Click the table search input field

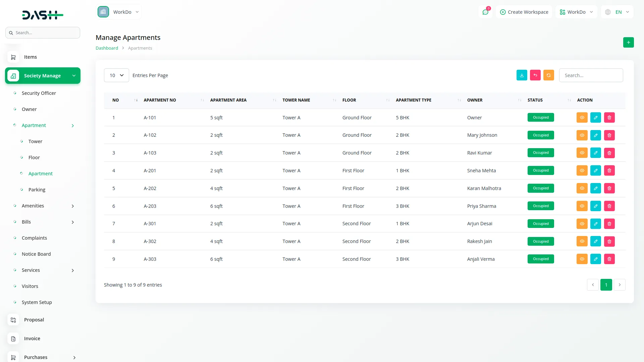(591, 75)
